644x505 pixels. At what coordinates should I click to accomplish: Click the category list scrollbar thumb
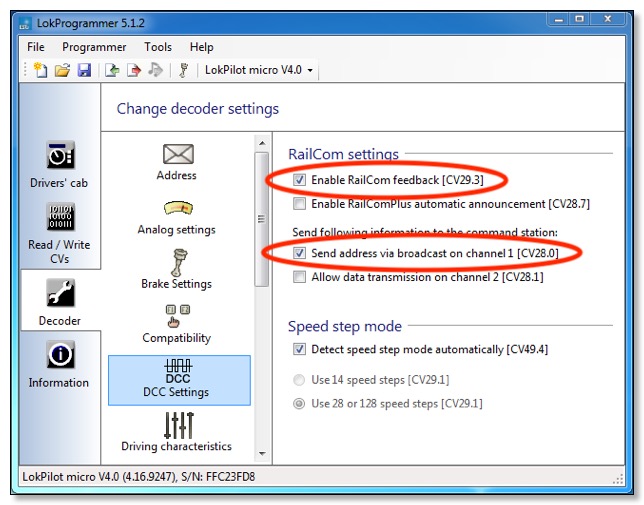tap(262, 219)
